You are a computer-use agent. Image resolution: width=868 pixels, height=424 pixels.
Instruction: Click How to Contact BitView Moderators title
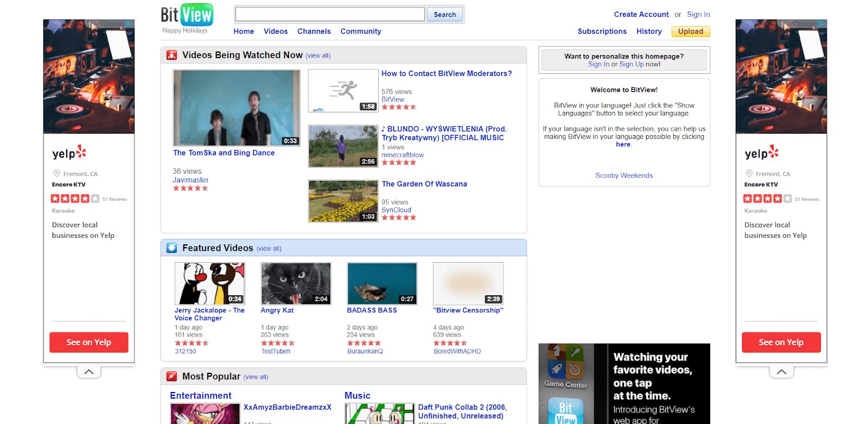coord(446,74)
